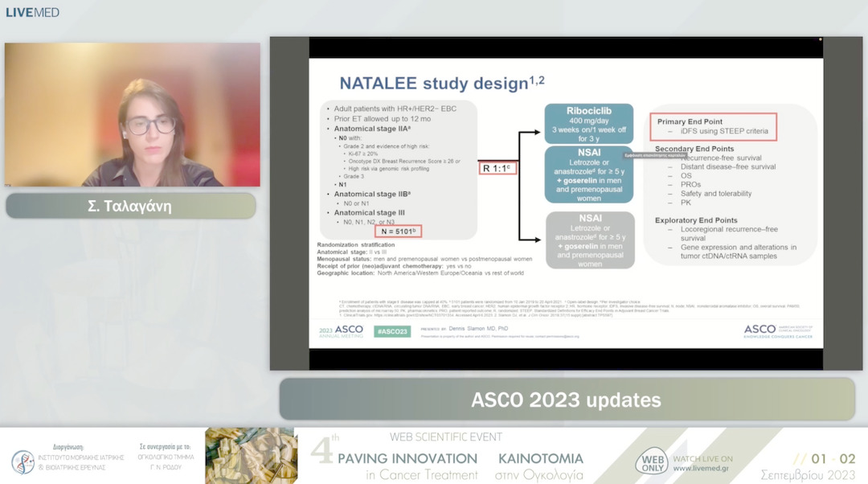Click the 01 - 02 Σεπτεμβρίου 2023 date
868x484 pixels.
coord(809,467)
